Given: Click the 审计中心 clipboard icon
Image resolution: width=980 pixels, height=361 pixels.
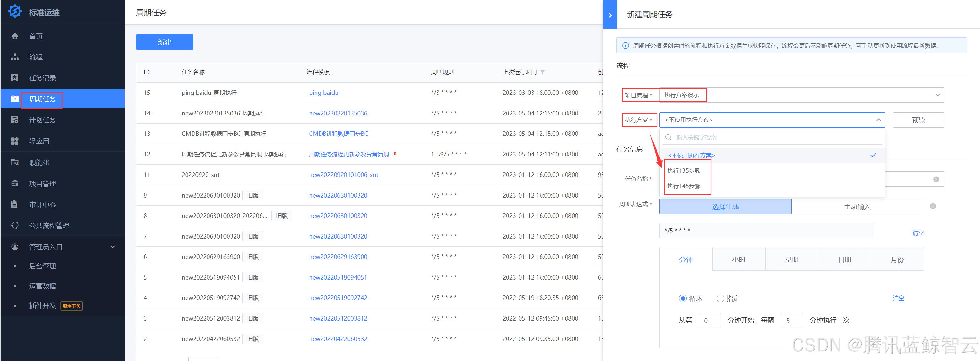Looking at the screenshot, I should (x=15, y=205).
